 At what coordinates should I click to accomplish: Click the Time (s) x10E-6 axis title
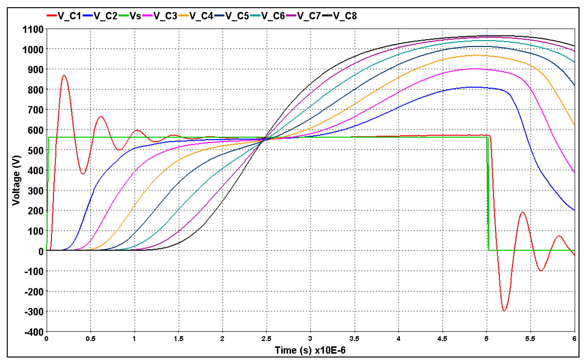[310, 350]
